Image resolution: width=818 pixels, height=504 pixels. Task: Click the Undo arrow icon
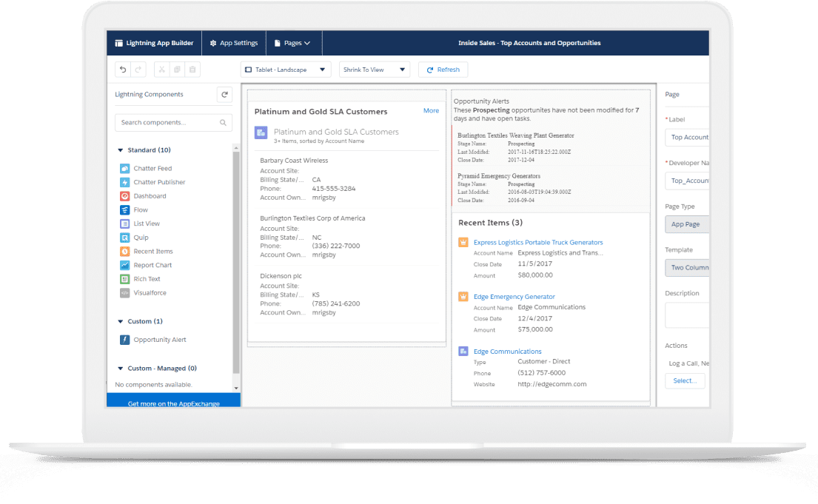[x=123, y=70]
